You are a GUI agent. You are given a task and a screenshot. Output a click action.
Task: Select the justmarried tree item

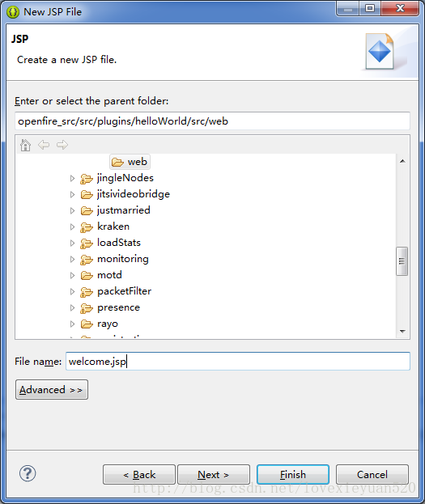pos(124,210)
